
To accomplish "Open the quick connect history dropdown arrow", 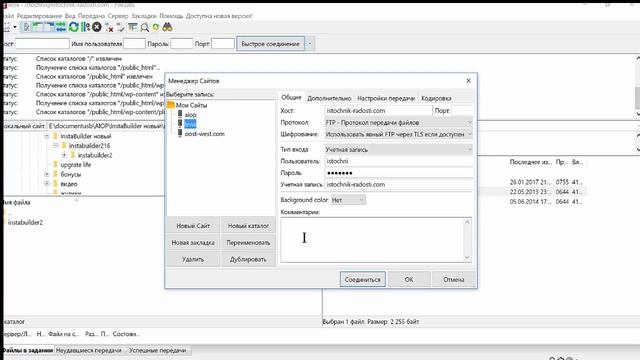I will click(x=310, y=44).
